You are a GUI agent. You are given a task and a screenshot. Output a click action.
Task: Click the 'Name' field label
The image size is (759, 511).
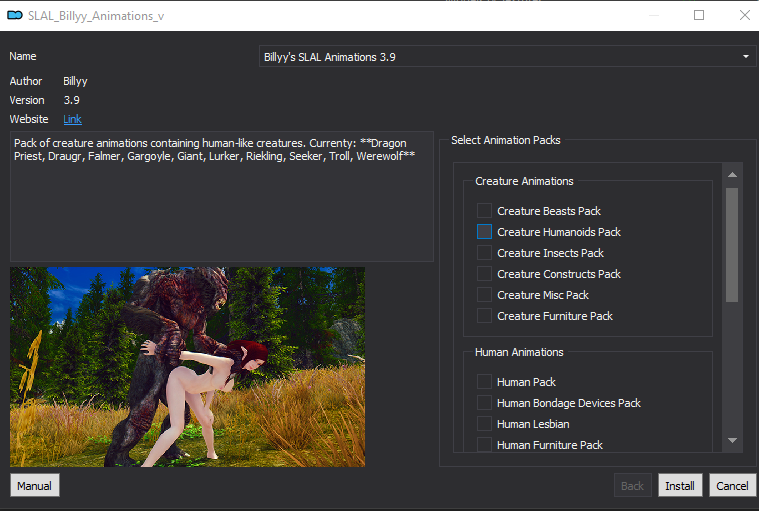23,56
